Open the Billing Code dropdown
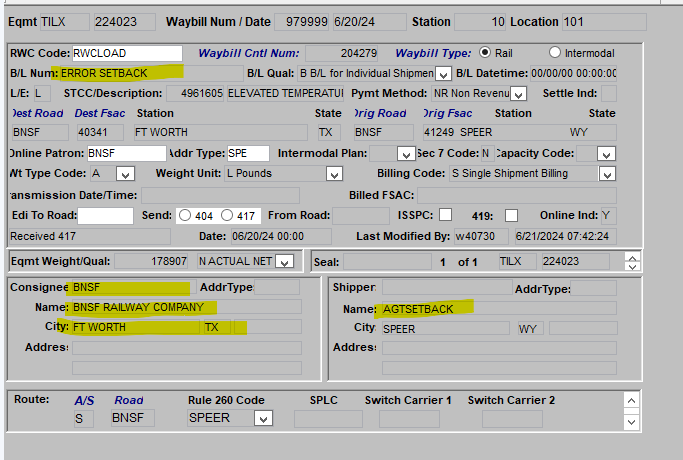683x460 pixels. tap(607, 174)
